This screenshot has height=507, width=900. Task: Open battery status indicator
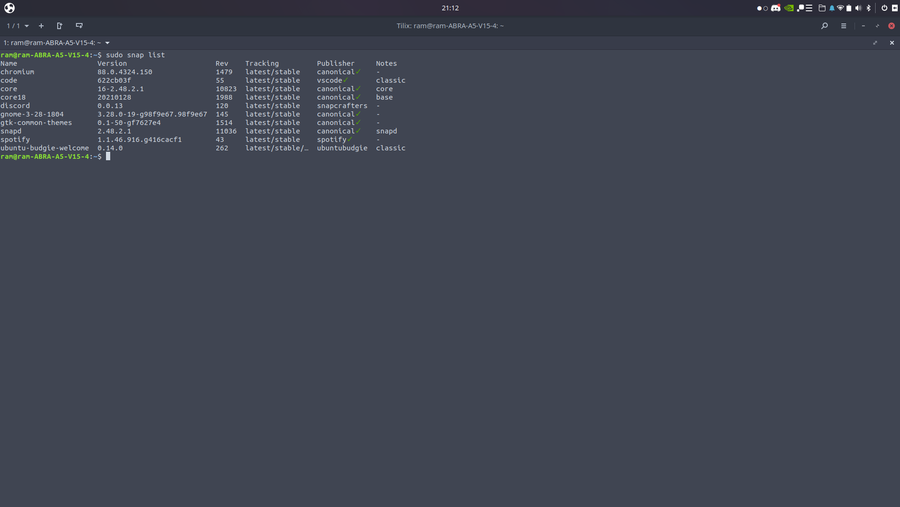[x=849, y=8]
